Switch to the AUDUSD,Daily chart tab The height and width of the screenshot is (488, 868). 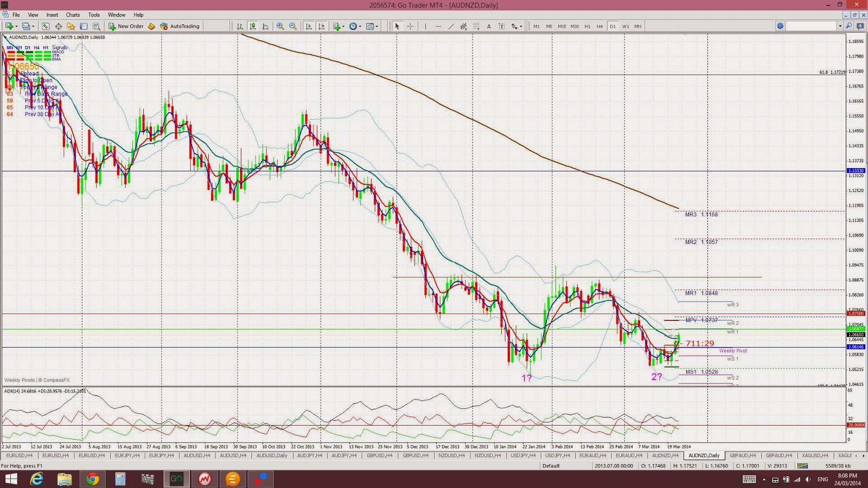(272, 455)
